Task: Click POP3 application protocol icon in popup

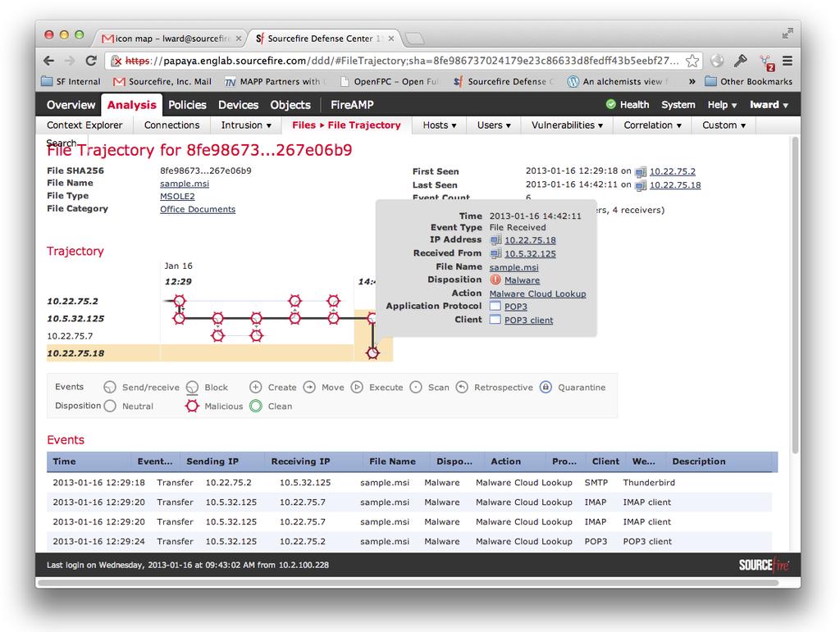Action: point(495,307)
